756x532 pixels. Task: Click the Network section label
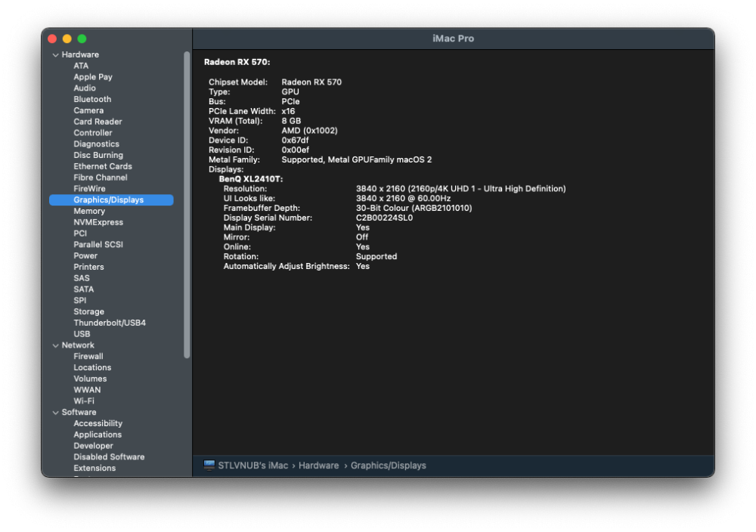(78, 345)
